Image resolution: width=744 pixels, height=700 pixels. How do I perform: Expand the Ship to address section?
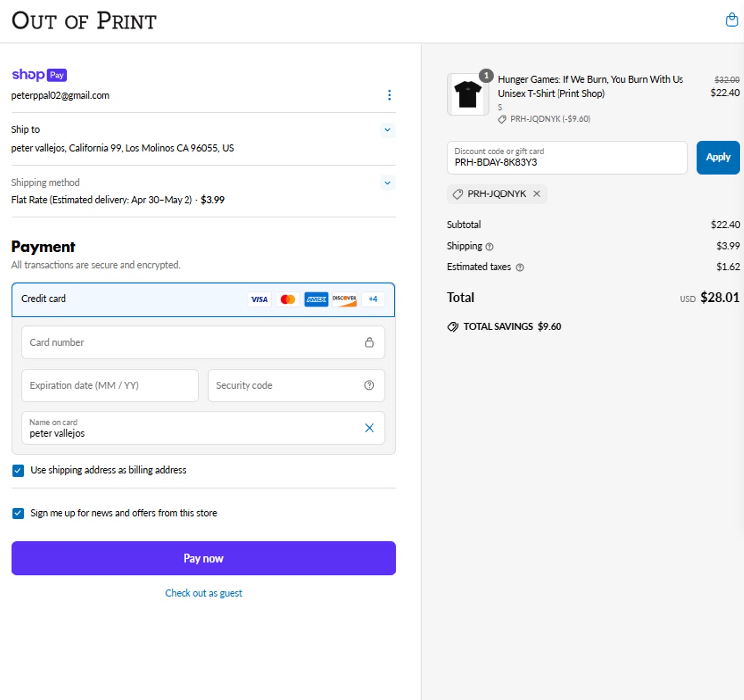387,130
